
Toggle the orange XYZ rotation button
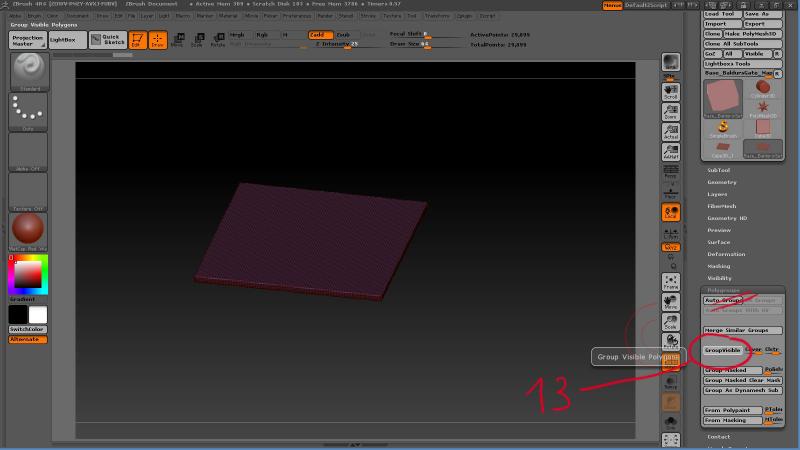tap(670, 247)
